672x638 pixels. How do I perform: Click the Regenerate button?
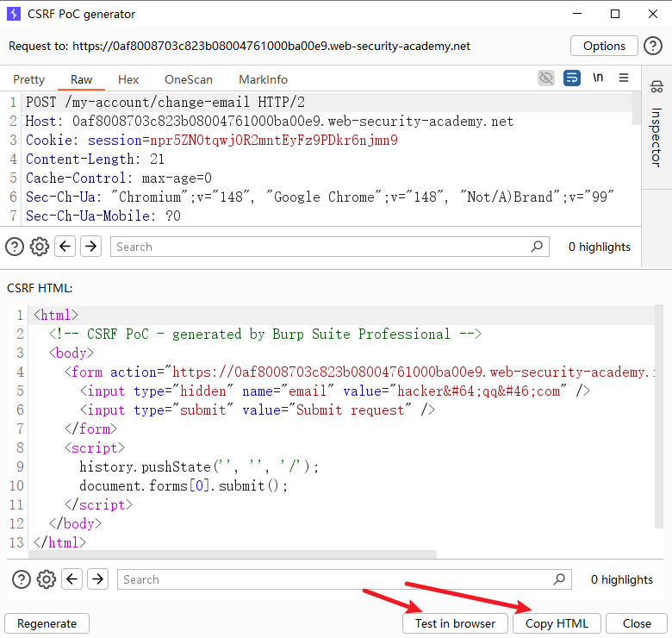[x=47, y=623]
